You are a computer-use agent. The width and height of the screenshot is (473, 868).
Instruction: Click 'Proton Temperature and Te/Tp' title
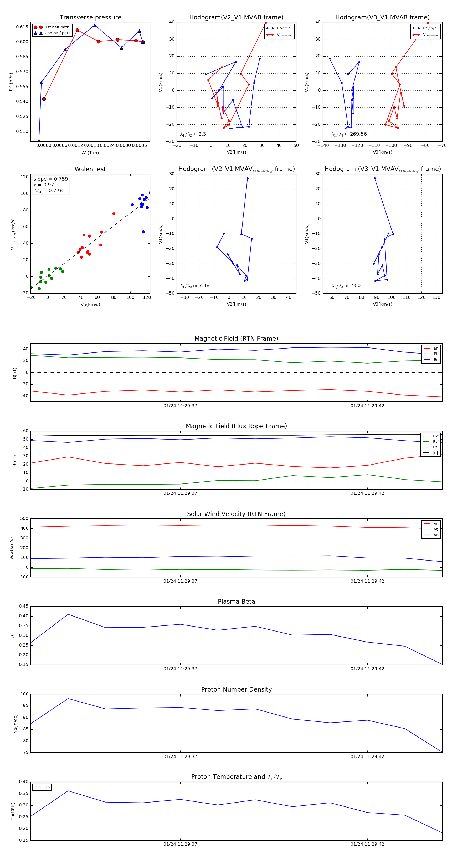236,777
